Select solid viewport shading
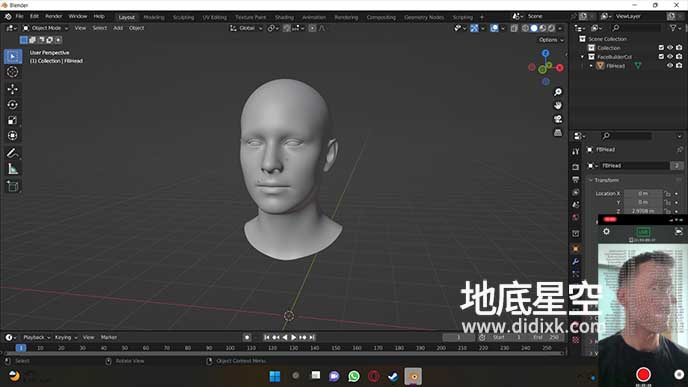This screenshot has width=688, height=387. 534,28
